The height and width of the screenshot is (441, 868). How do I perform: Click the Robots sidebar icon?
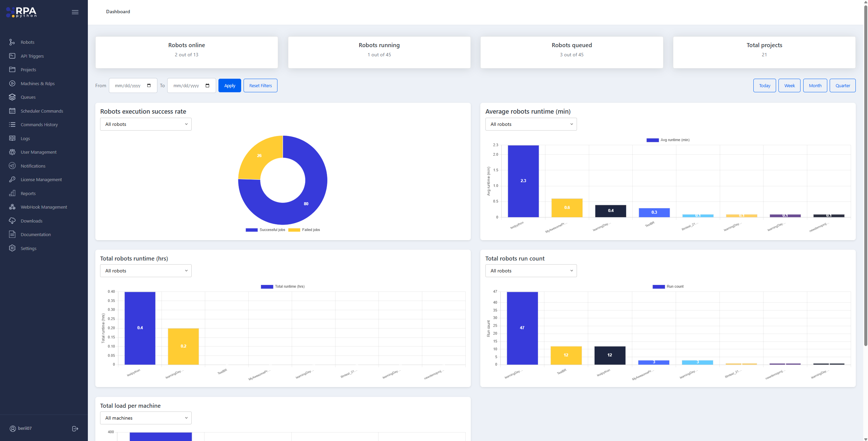[12, 42]
